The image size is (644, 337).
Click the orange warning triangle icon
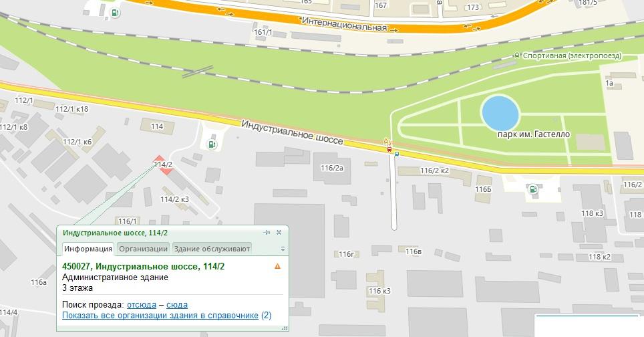tap(277, 266)
